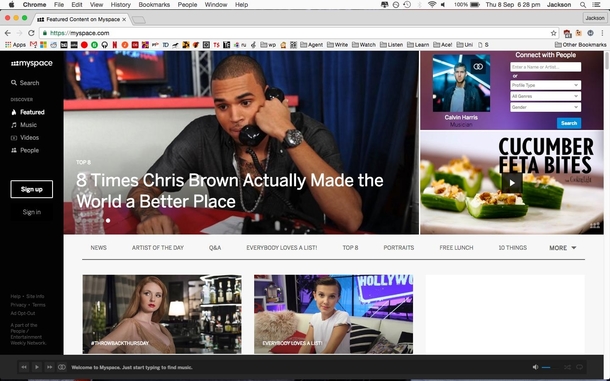Click the connect icon on Calvin Harris photo
This screenshot has height=381, width=610.
(478, 67)
